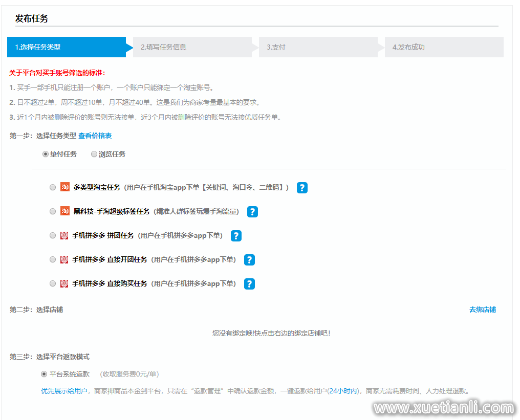Click the Pinduoduo logo beside 直接购买任务
This screenshot has width=520, height=420.
tap(64, 283)
